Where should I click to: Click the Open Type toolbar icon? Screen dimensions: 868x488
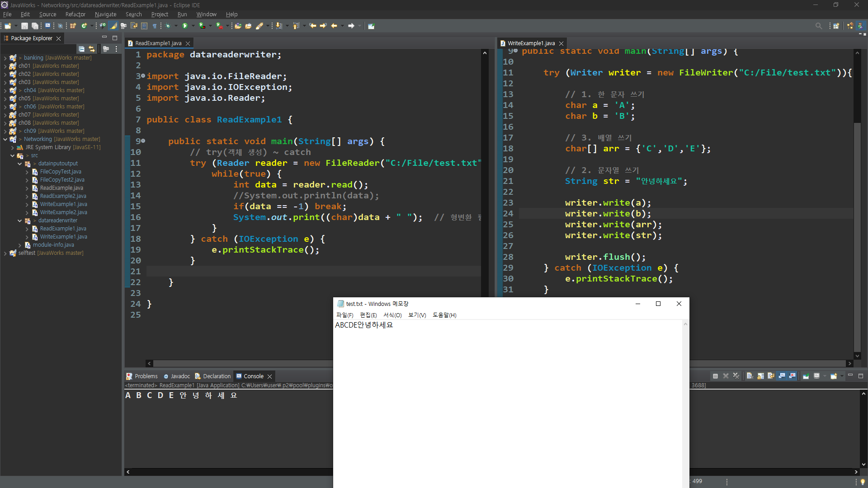pos(238,26)
